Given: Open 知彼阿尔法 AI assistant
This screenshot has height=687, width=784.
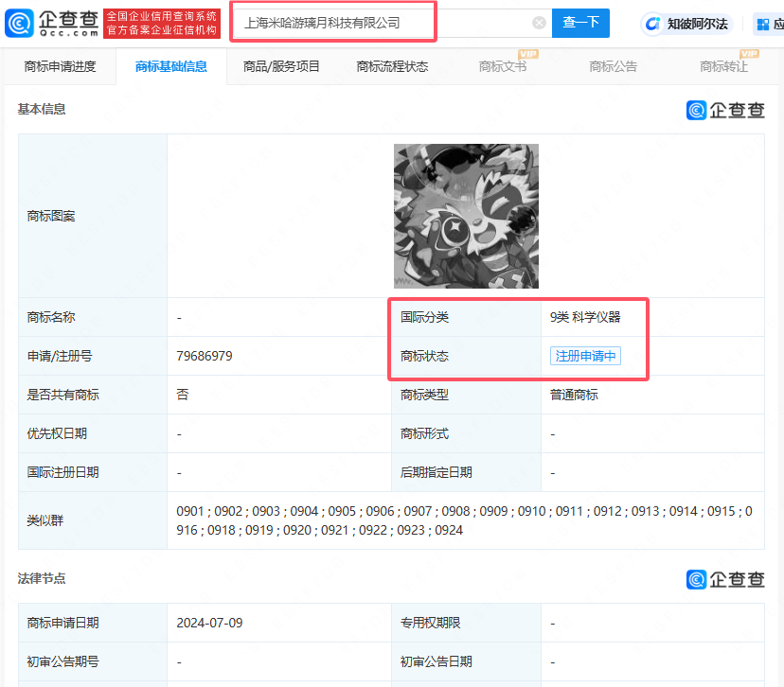Looking at the screenshot, I should pyautogui.click(x=686, y=24).
